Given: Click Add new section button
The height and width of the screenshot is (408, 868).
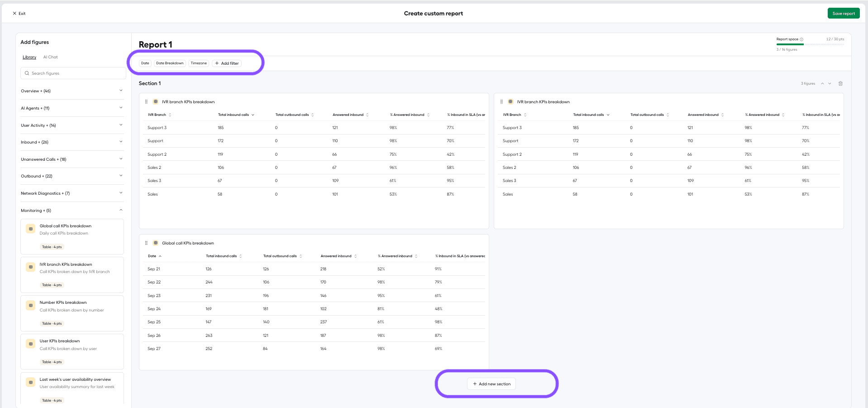Looking at the screenshot, I should click(491, 384).
